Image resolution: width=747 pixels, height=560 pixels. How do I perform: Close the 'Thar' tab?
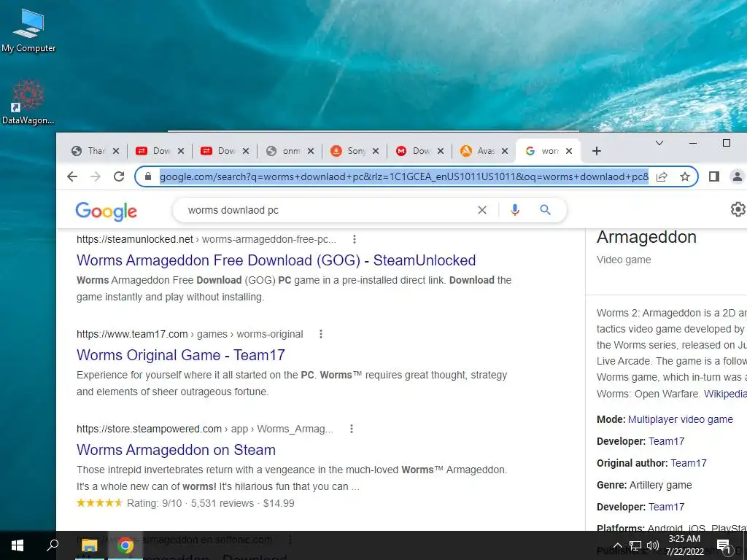[116, 151]
